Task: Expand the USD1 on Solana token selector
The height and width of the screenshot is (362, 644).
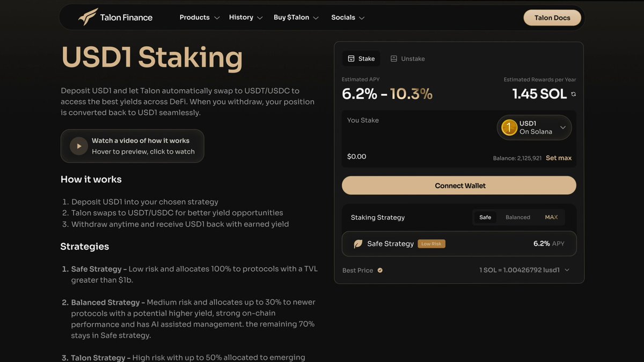Action: pyautogui.click(x=534, y=128)
